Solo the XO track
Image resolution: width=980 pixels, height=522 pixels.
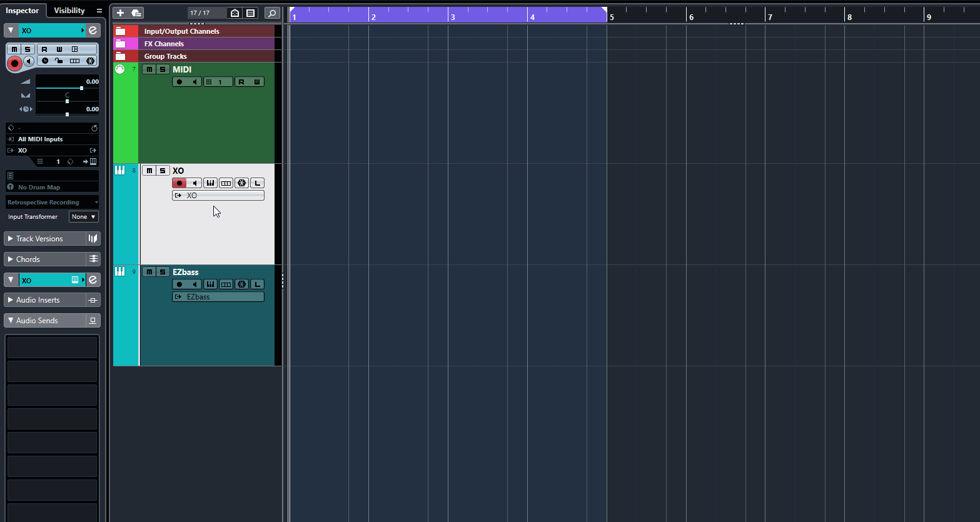pos(163,171)
